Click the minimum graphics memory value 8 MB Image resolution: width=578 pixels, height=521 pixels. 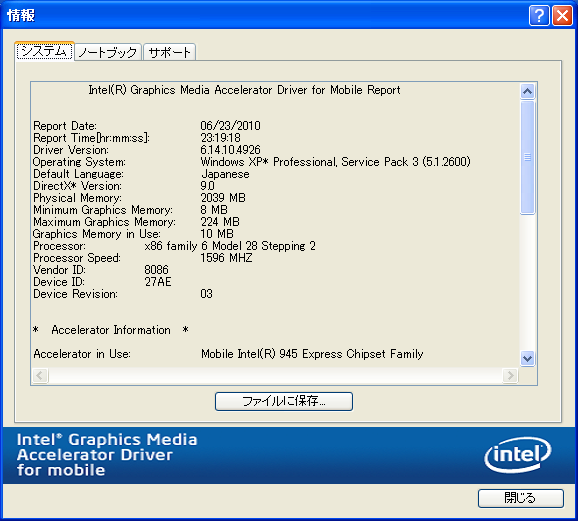[214, 210]
